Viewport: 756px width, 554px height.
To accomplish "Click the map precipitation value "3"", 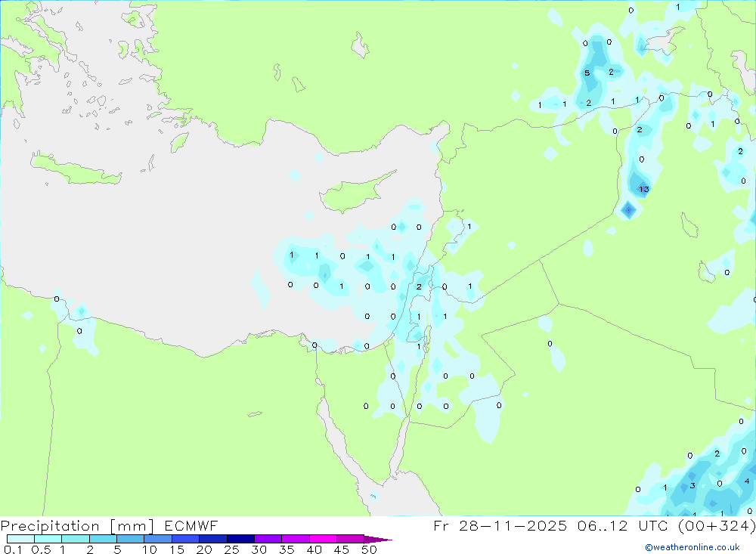I will (692, 485).
